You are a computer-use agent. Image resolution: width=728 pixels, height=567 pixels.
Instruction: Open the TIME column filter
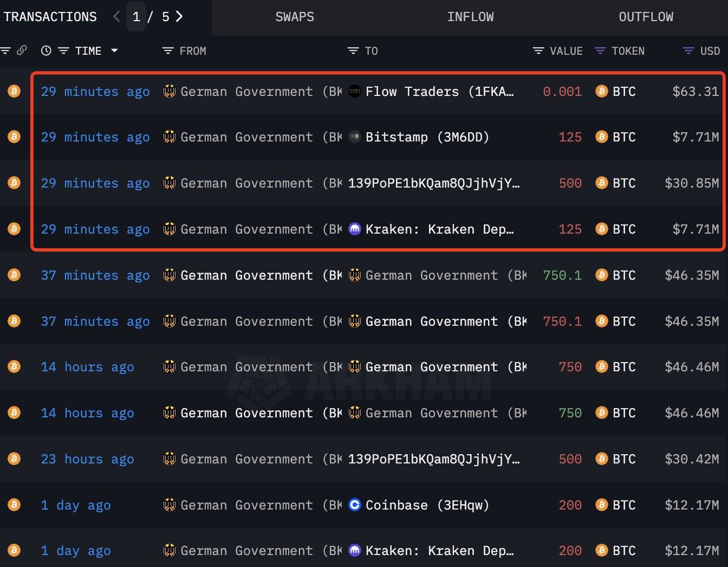[x=63, y=50]
